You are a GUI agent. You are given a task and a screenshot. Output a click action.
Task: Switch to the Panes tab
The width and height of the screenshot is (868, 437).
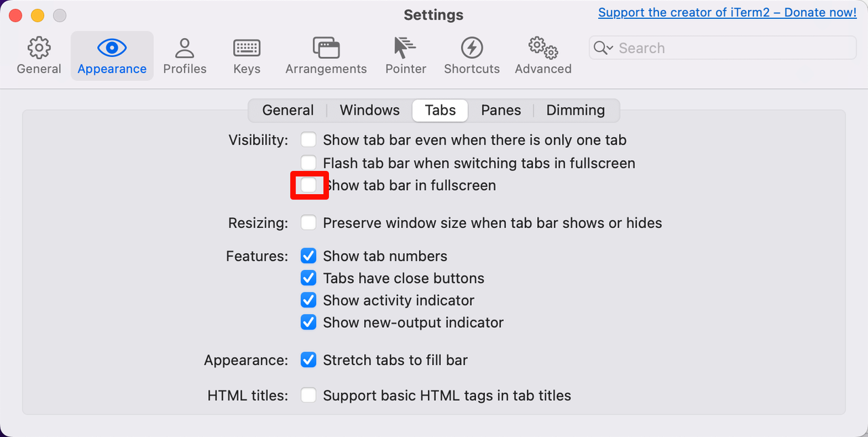coord(500,111)
